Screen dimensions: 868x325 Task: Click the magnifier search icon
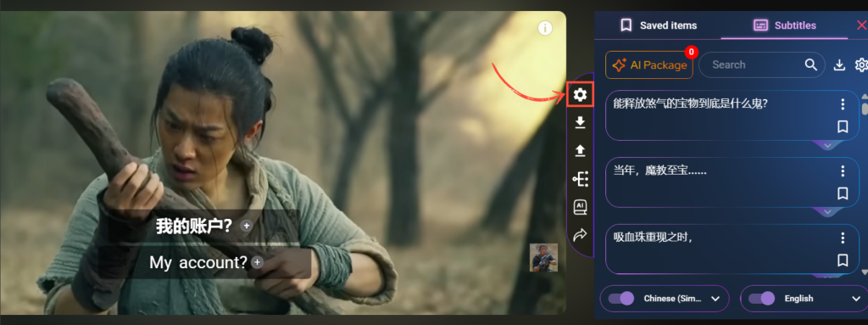(x=811, y=64)
